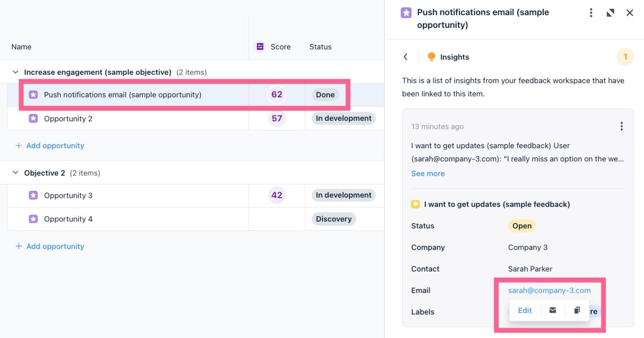
Task: Click the Score column icon
Action: pyautogui.click(x=260, y=46)
